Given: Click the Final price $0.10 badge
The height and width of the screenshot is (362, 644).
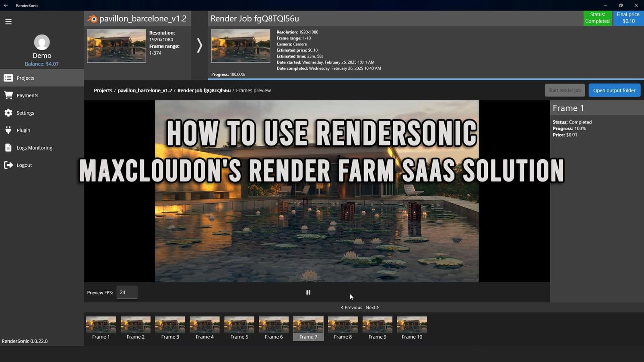Looking at the screenshot, I should point(628,18).
